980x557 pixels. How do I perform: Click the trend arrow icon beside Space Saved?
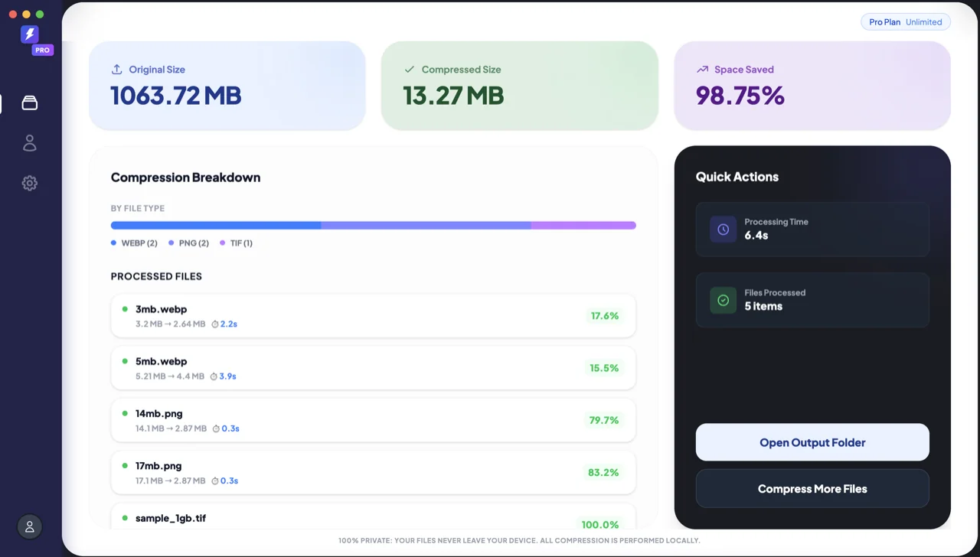click(702, 69)
